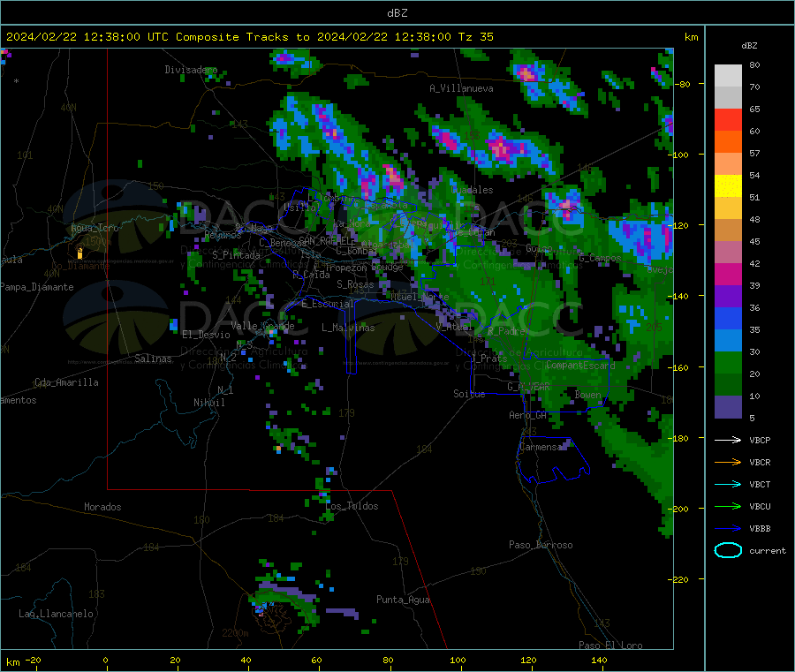795x672 pixels.
Task: Click the '100' tick on bottom axis
Action: (x=458, y=661)
